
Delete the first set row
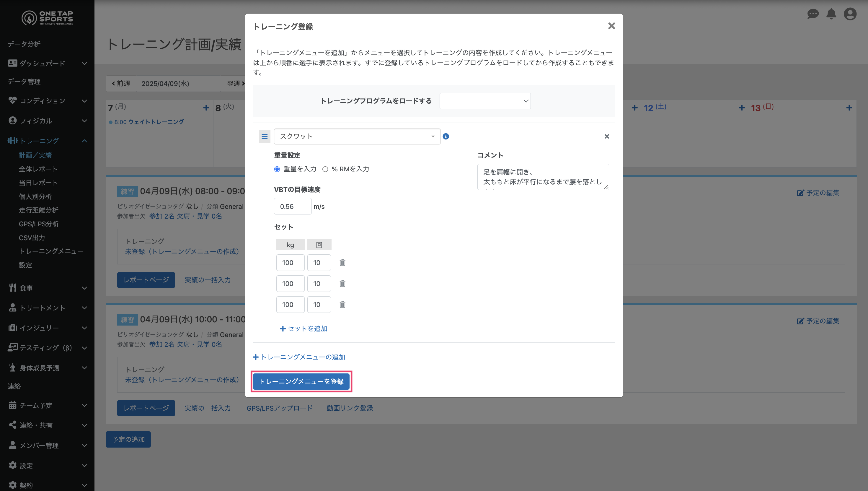(x=342, y=262)
